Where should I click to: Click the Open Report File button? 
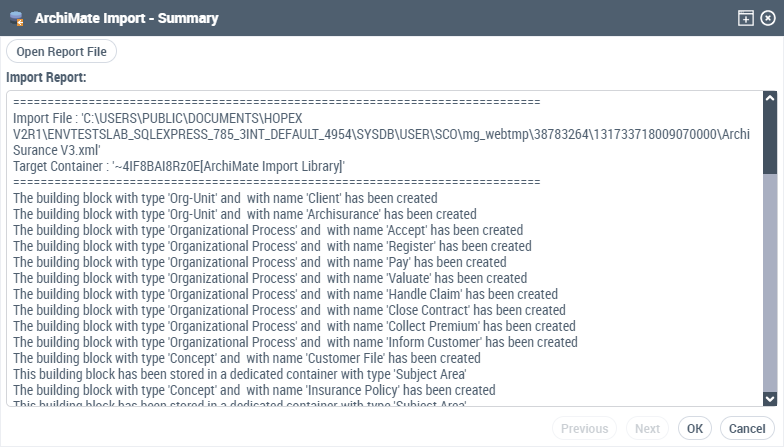pos(62,51)
